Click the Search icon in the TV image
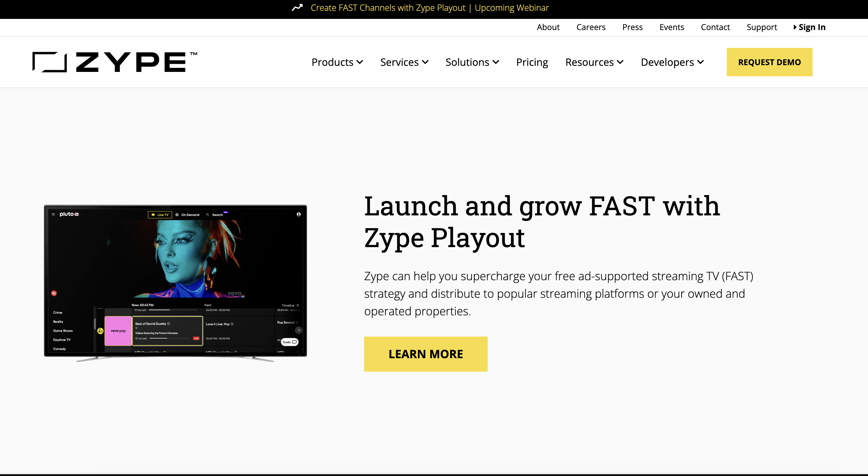 click(208, 215)
